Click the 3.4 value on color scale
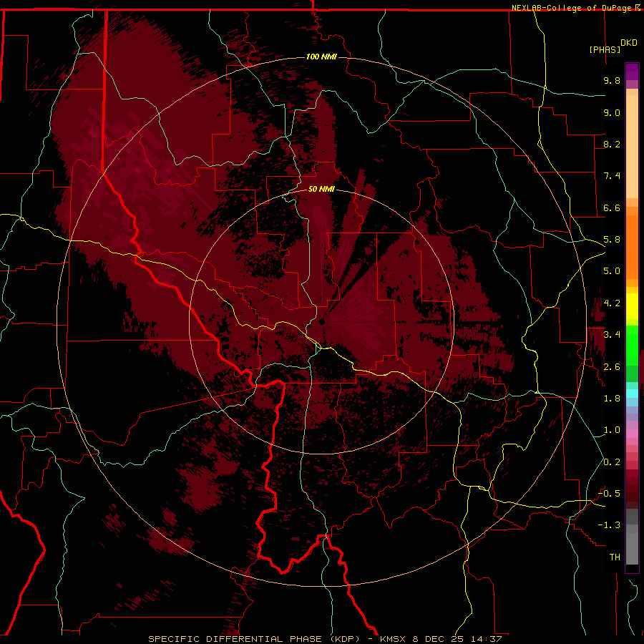Viewport: 644px width, 644px height. click(x=612, y=335)
